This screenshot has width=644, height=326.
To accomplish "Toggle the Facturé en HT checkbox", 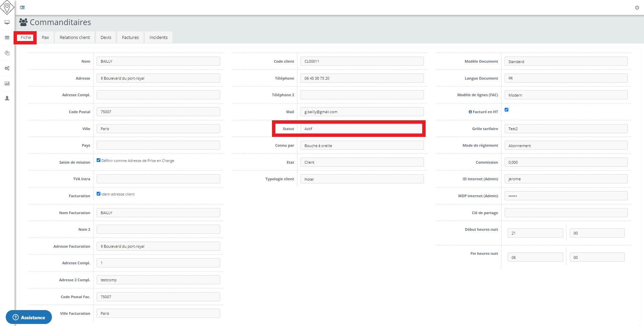I will click(x=506, y=110).
